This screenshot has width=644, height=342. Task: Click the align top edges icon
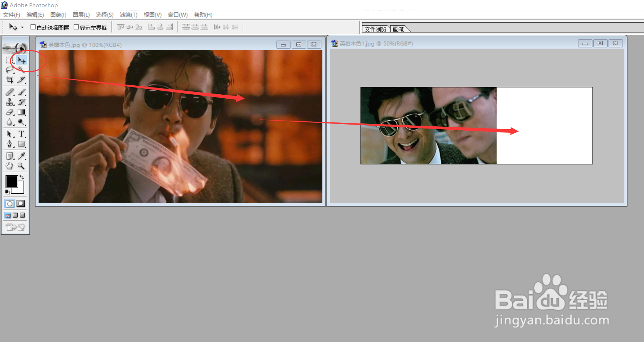pos(120,27)
